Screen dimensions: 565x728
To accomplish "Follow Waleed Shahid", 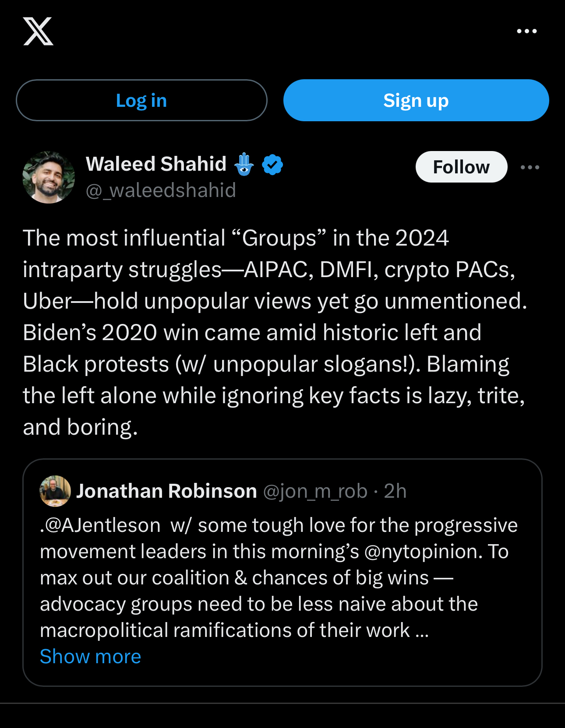I will coord(461,167).
